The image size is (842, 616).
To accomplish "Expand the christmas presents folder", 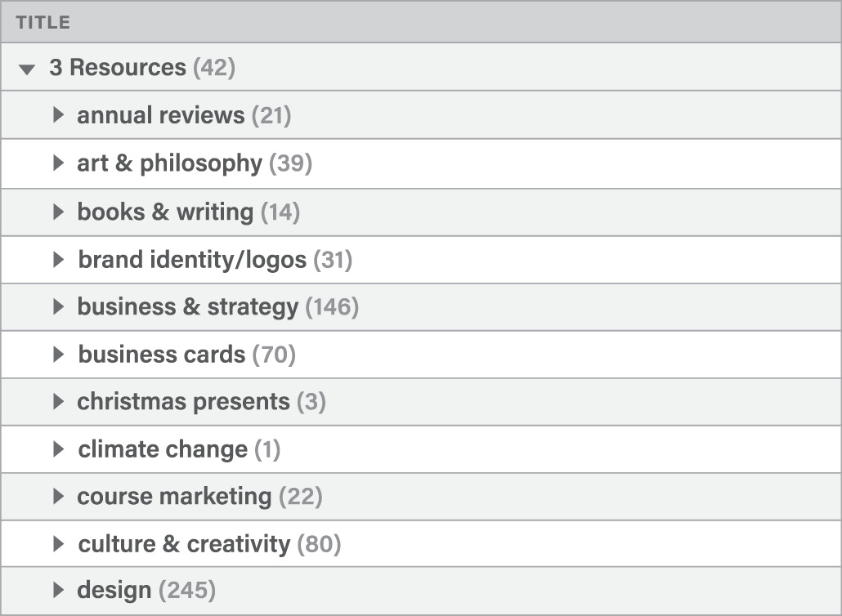I will [x=58, y=401].
